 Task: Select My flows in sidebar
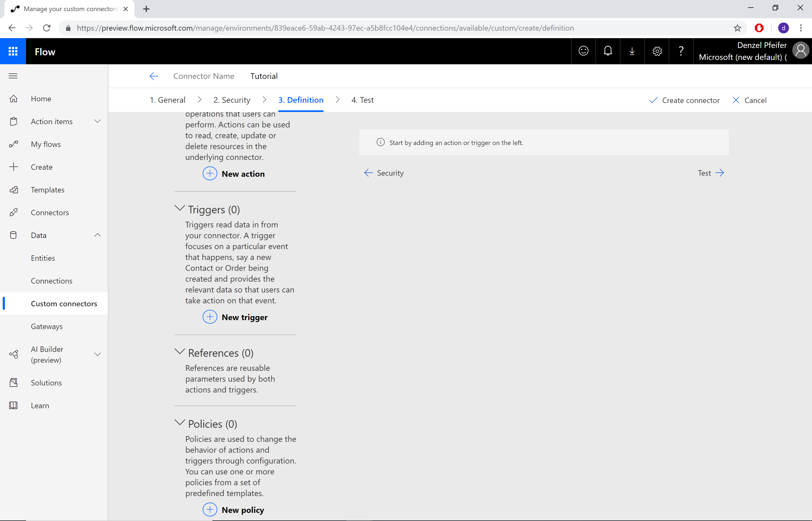pos(46,144)
